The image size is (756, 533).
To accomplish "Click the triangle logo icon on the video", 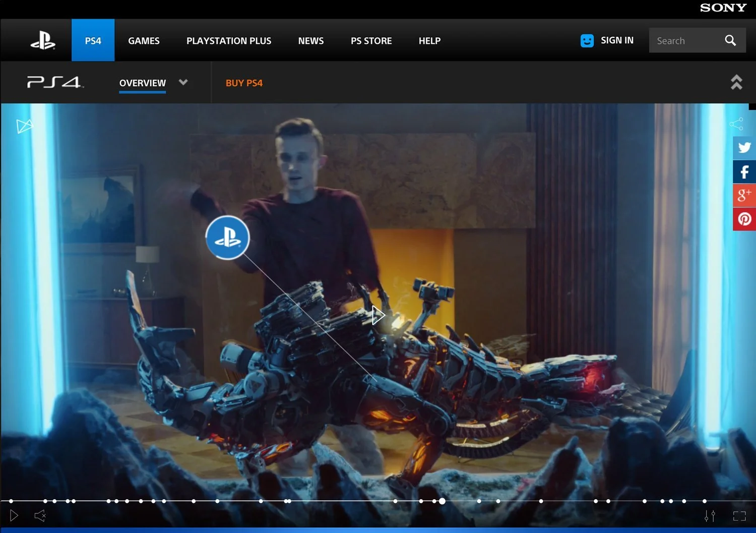I will tap(24, 126).
